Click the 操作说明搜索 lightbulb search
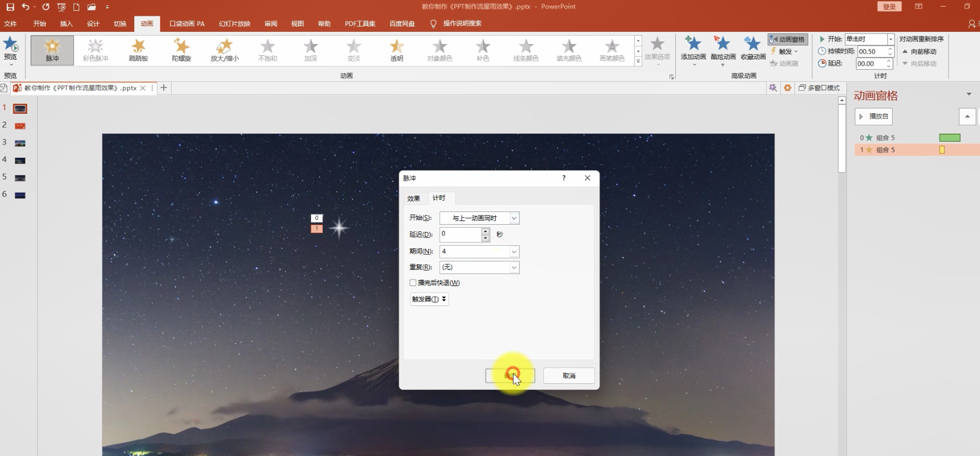 coord(456,23)
